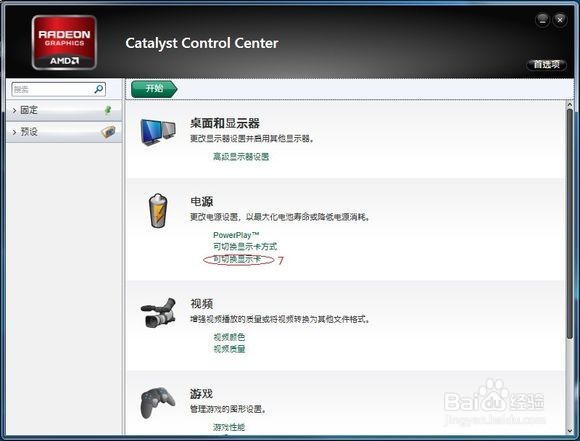This screenshot has width=580, height=441.
Task: Click the 电源 heading
Action: point(202,202)
